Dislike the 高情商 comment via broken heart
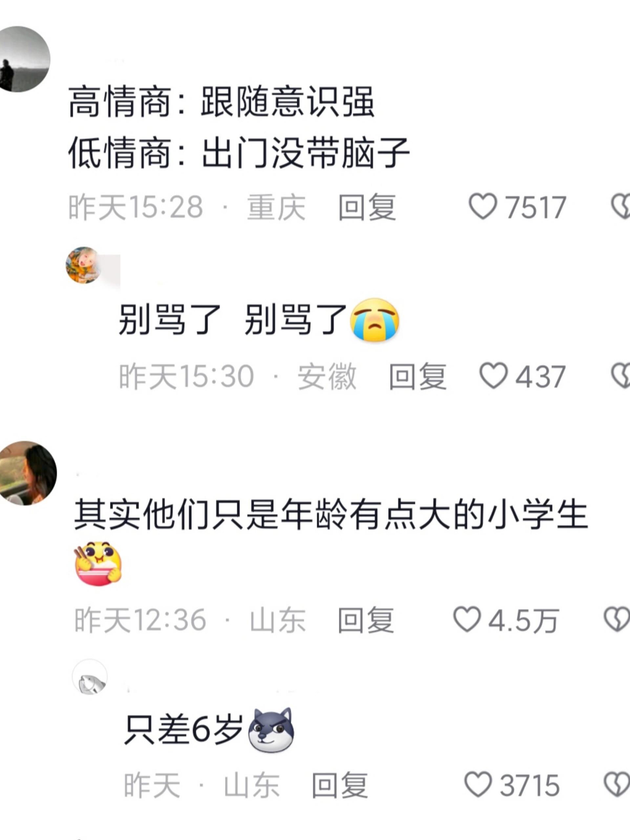The image size is (630, 840). (x=621, y=207)
